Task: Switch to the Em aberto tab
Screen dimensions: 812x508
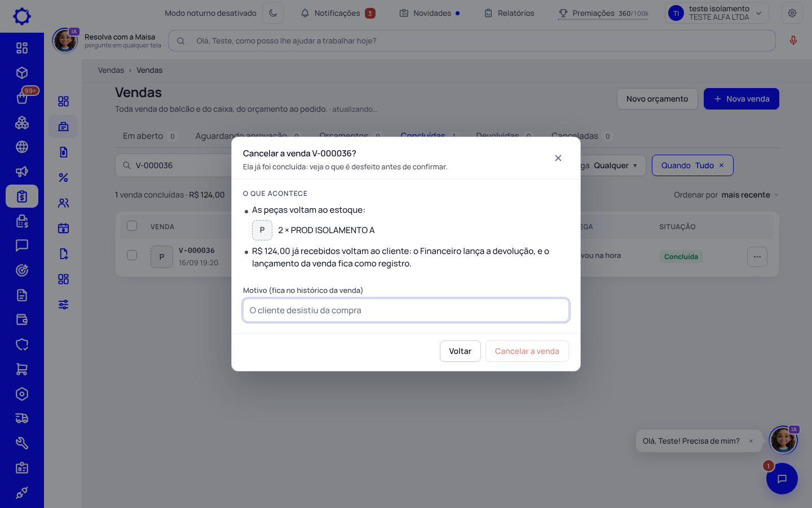Action: (x=149, y=136)
